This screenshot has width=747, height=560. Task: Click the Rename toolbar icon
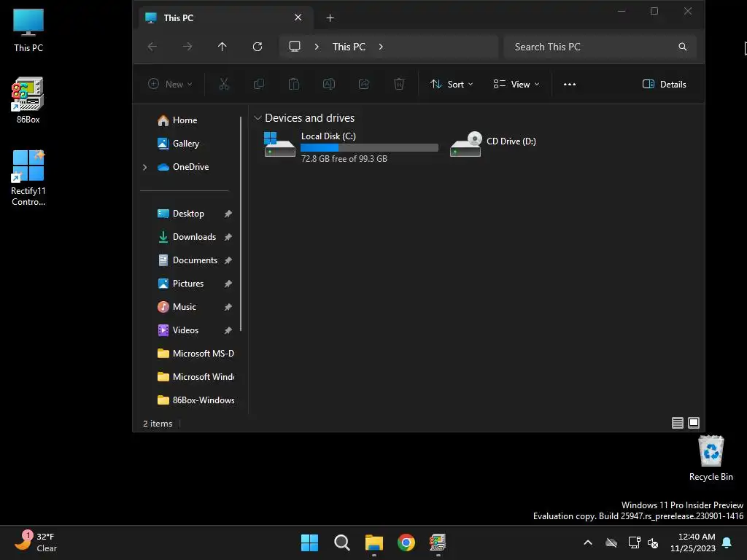point(329,85)
